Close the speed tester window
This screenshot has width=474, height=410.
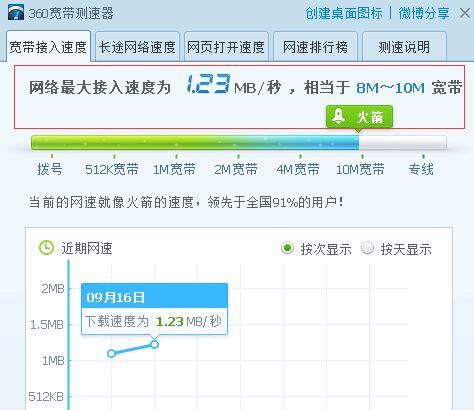tap(465, 13)
